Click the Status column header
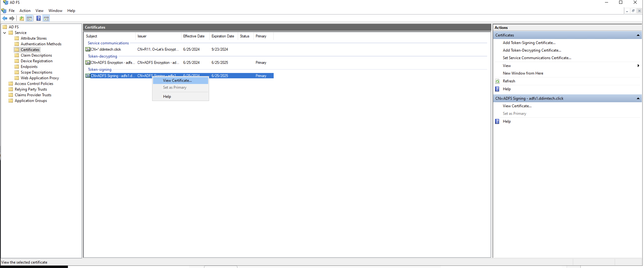644x268 pixels. (x=246, y=36)
